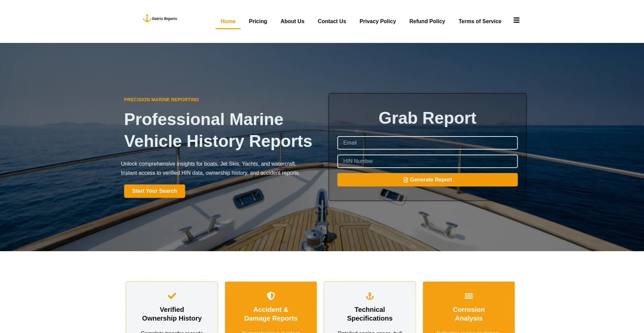Navigate to About Us
This screenshot has width=644, height=333.
point(292,21)
